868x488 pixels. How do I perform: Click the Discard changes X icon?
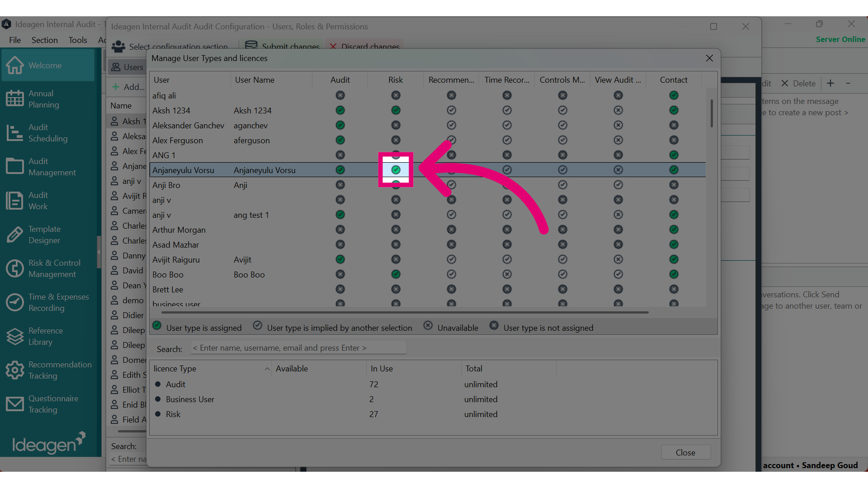pyautogui.click(x=333, y=46)
